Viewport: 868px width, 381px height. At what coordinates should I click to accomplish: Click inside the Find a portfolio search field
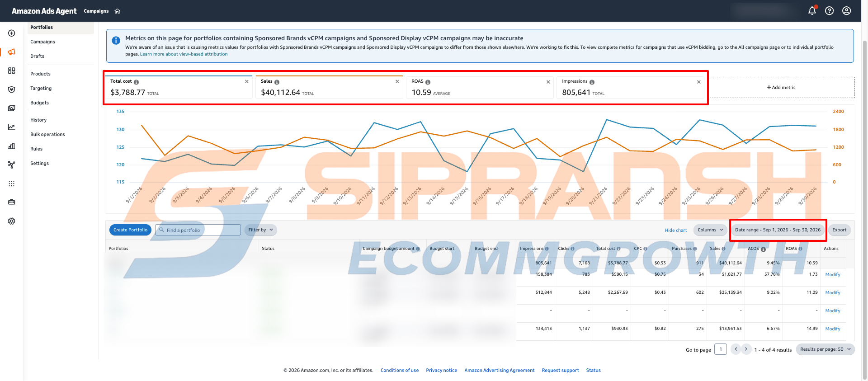198,230
